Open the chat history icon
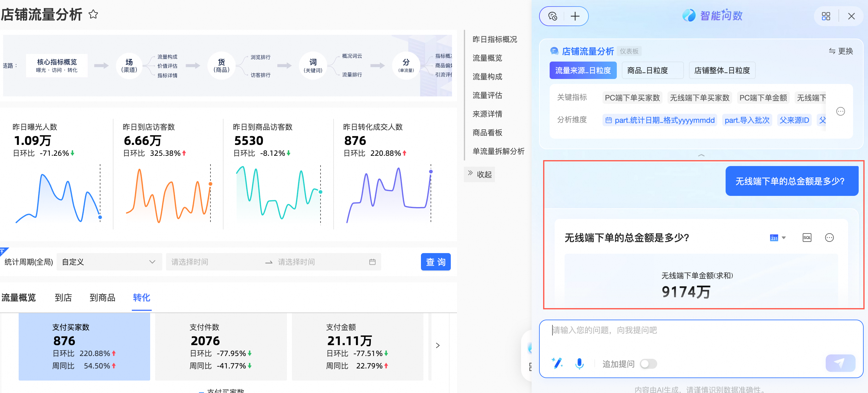The image size is (868, 393). [553, 16]
